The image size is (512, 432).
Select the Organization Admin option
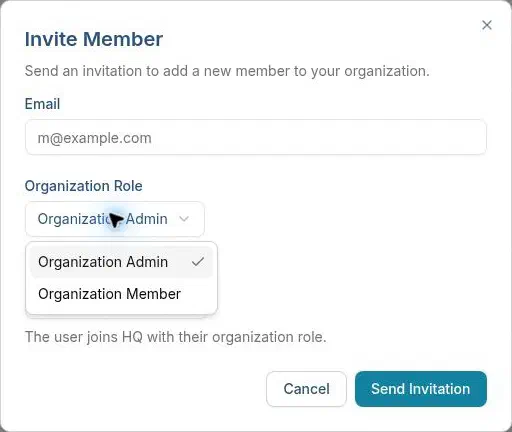[121, 262]
